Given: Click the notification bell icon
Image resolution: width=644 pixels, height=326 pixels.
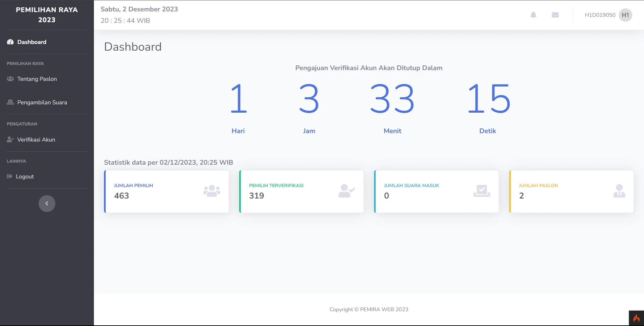Looking at the screenshot, I should point(533,15).
